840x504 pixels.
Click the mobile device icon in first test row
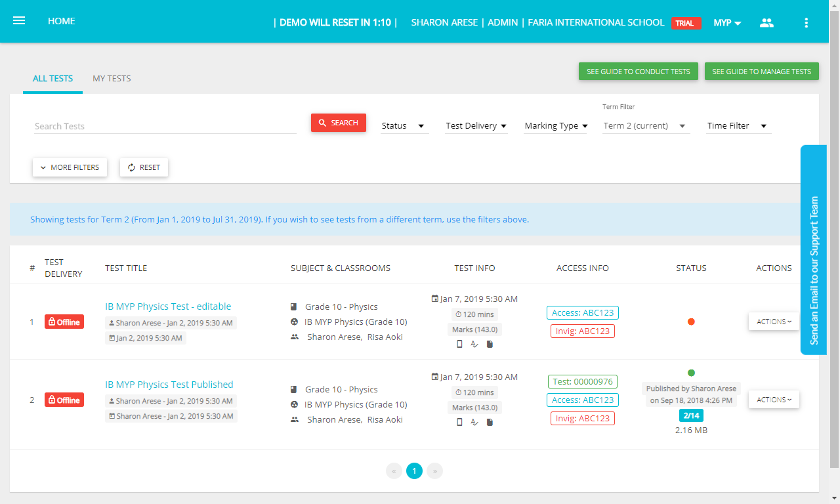click(459, 344)
